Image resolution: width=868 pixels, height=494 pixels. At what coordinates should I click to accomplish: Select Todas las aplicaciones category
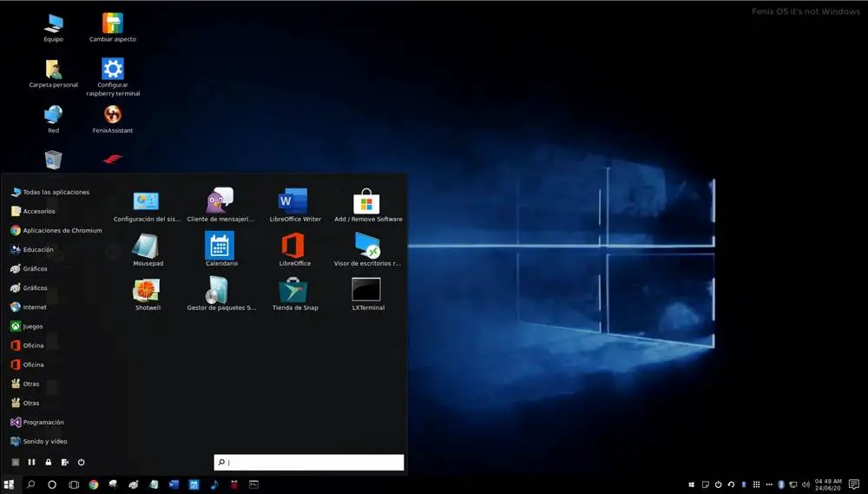pyautogui.click(x=49, y=192)
